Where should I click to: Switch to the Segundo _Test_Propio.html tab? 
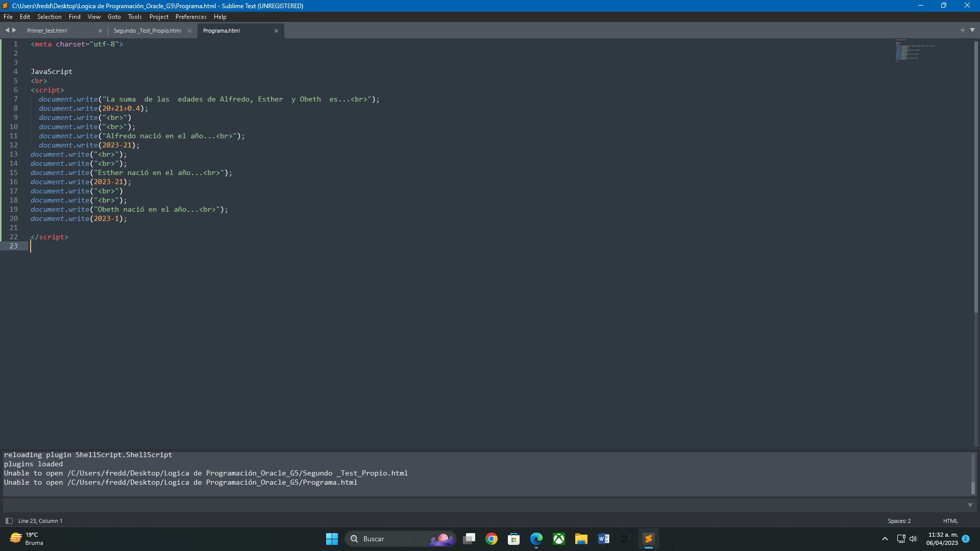point(147,31)
